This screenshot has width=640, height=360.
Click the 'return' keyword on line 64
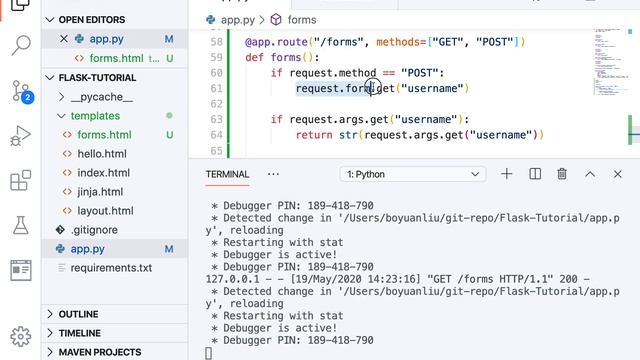314,135
